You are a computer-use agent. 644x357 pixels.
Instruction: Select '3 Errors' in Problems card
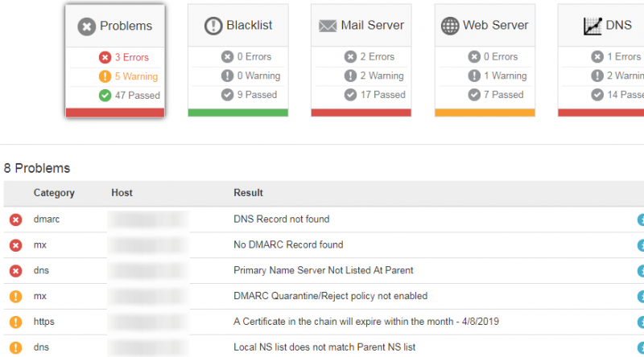(132, 57)
